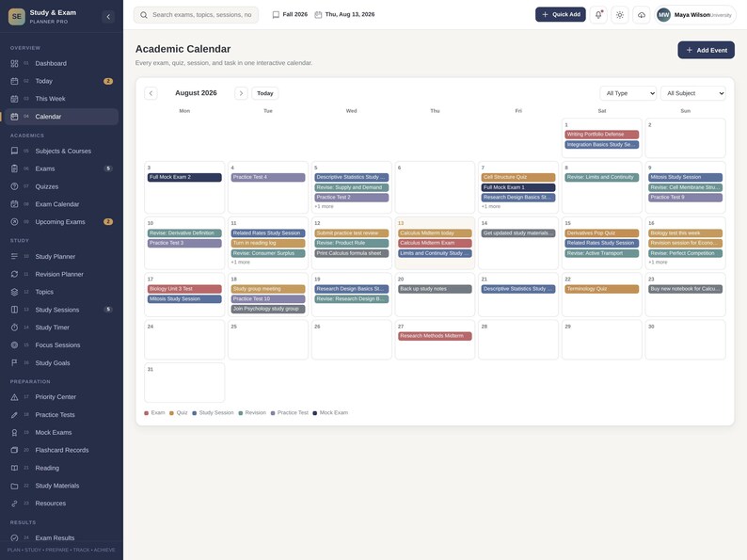This screenshot has height=560, width=747.
Task: Open notifications bell
Action: [x=598, y=15]
